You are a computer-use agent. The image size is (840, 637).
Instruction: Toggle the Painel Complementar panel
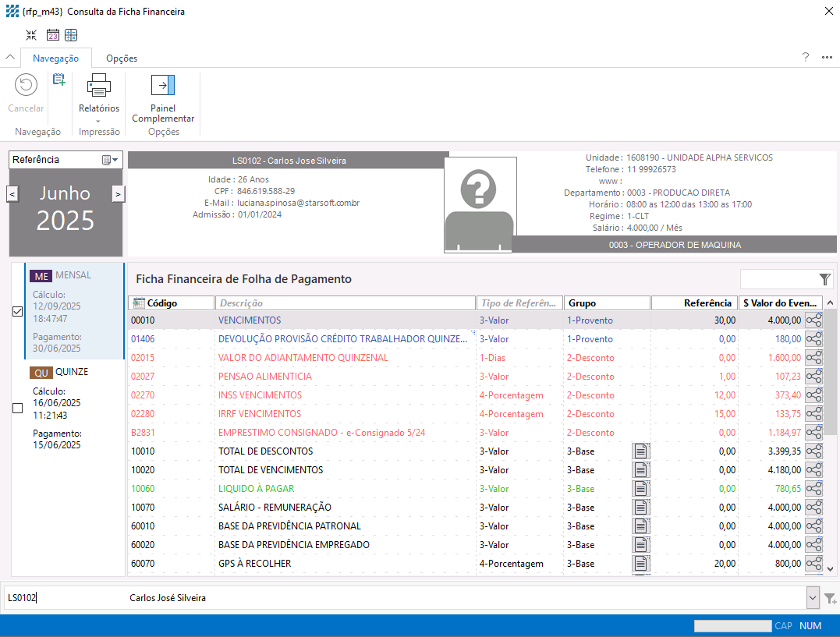pos(163,98)
